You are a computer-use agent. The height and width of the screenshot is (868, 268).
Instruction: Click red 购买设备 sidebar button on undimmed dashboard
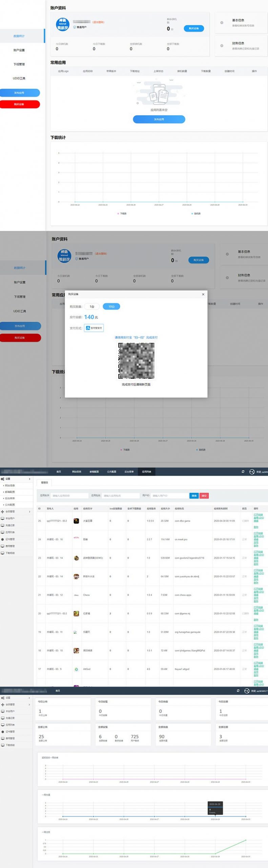[20, 104]
